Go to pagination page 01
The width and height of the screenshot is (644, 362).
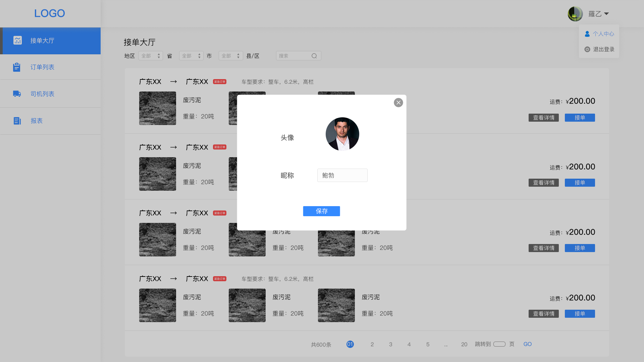350,344
